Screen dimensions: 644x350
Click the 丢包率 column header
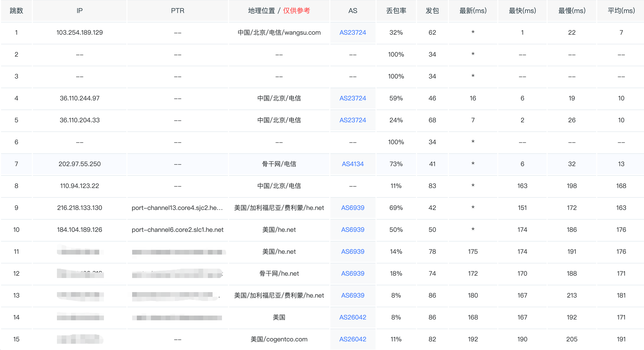point(396,11)
